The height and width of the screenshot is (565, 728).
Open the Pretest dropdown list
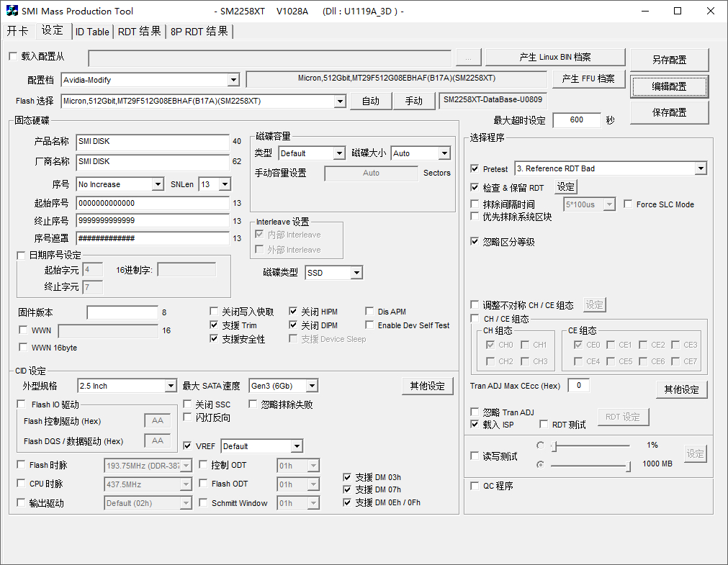pos(701,168)
